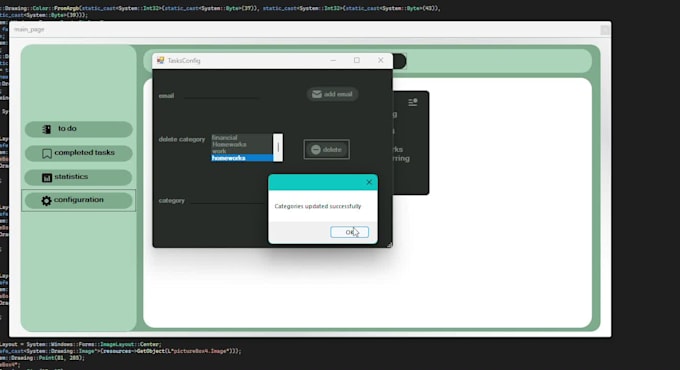Maximize the TasksConfig window

pyautogui.click(x=356, y=60)
